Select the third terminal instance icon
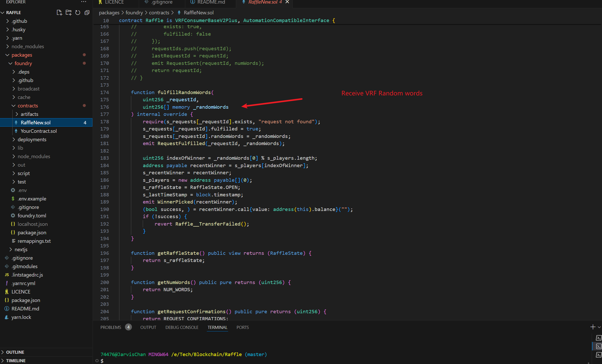Image resolution: width=602 pixels, height=364 pixels. [598, 355]
